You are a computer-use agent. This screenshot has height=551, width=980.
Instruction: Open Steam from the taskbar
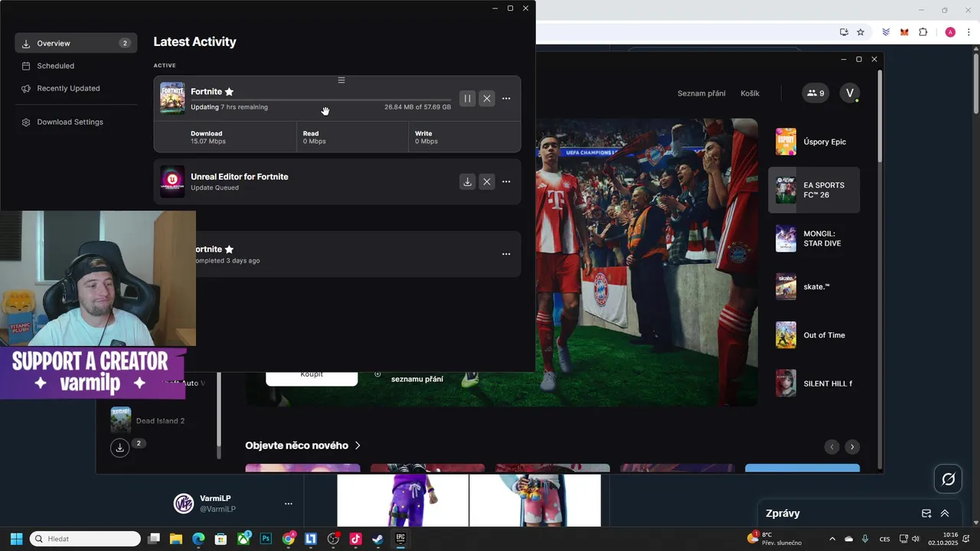(x=378, y=539)
